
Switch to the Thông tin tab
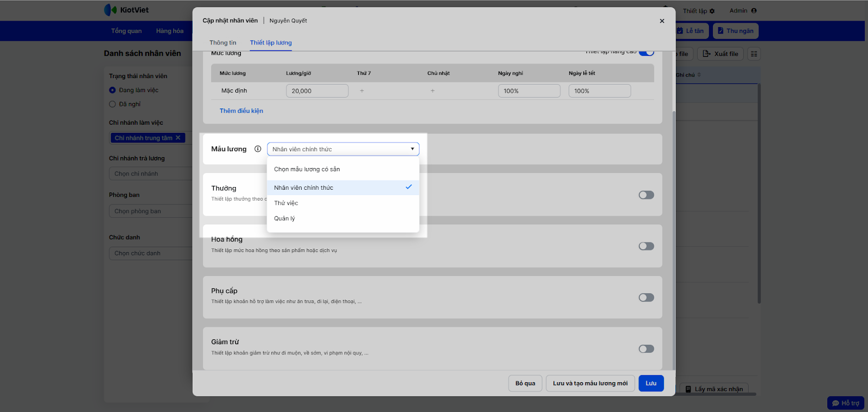click(x=223, y=43)
